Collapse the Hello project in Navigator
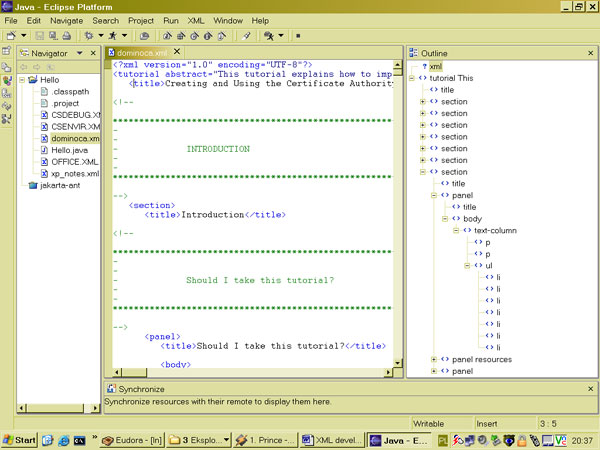600x450 pixels. tap(21, 79)
